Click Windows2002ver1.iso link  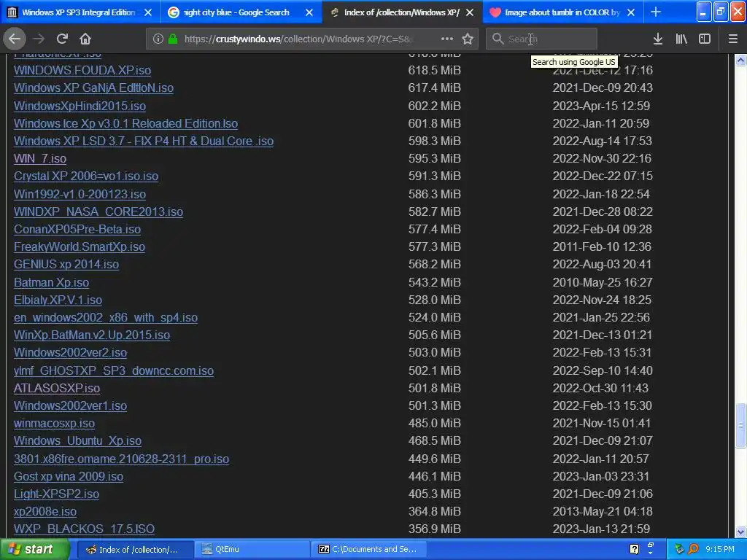click(71, 406)
